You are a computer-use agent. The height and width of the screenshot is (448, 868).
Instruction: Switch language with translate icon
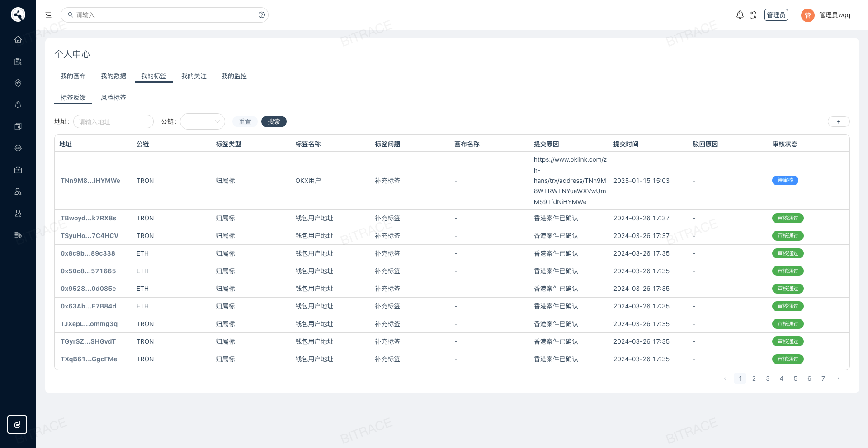[753, 15]
